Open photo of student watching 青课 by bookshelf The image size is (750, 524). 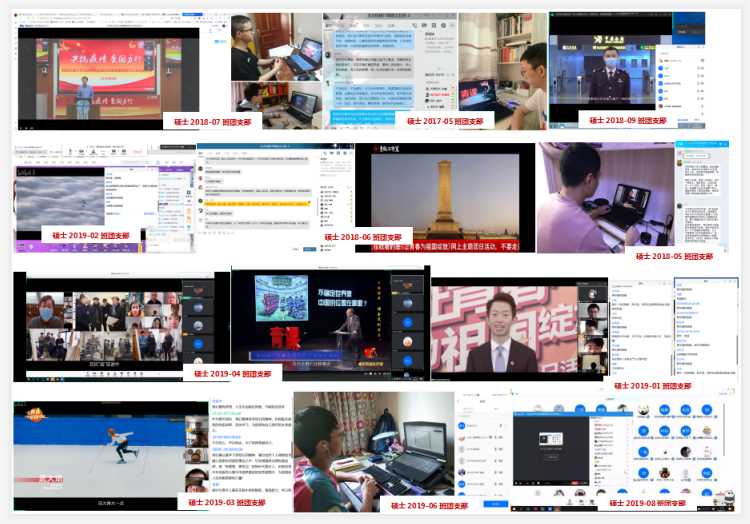tap(502, 71)
